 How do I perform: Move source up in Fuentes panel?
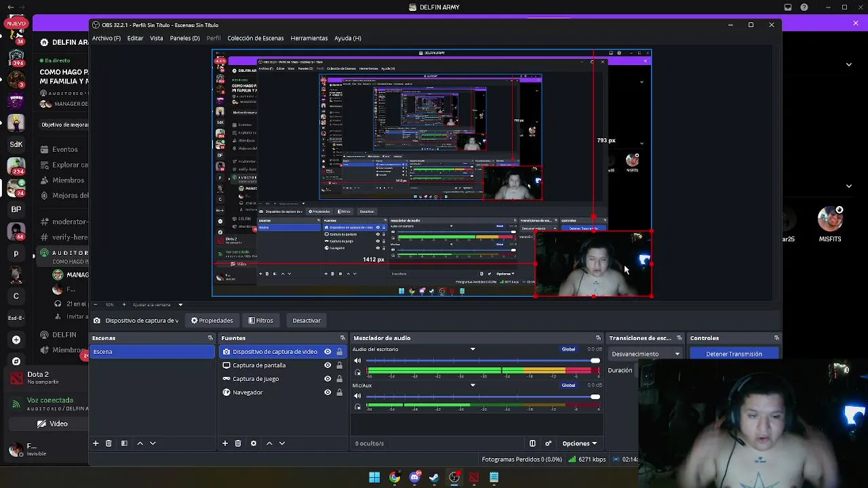pos(269,443)
